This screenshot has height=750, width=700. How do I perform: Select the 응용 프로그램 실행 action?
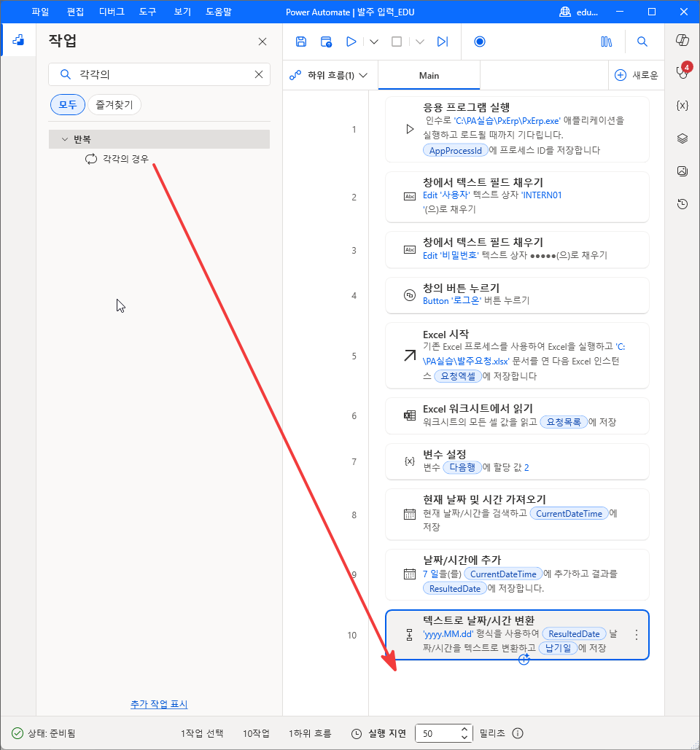517,129
